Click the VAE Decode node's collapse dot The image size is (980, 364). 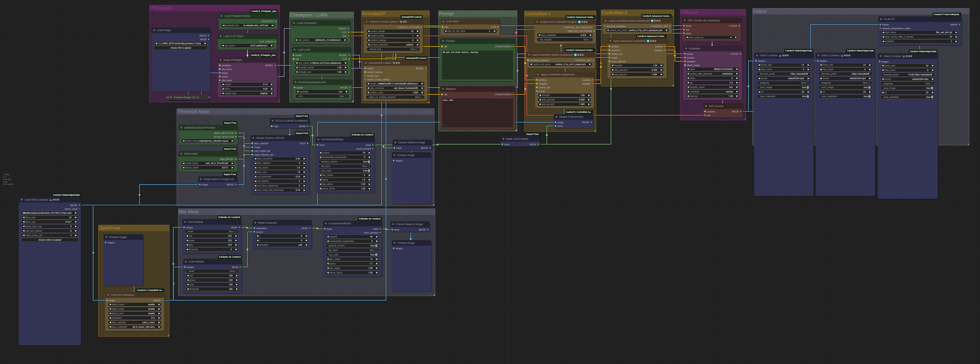[706, 106]
